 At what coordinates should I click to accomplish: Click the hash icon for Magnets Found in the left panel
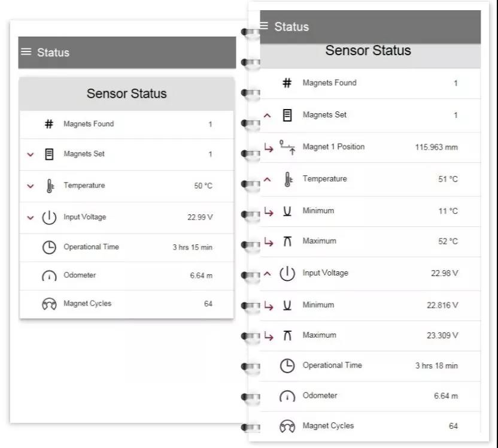pos(49,124)
